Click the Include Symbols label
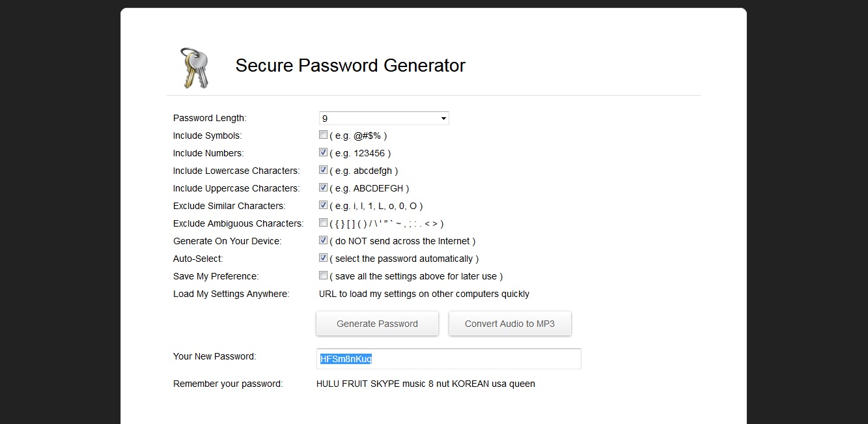Screen dimensions: 868x424 pyautogui.click(x=207, y=135)
